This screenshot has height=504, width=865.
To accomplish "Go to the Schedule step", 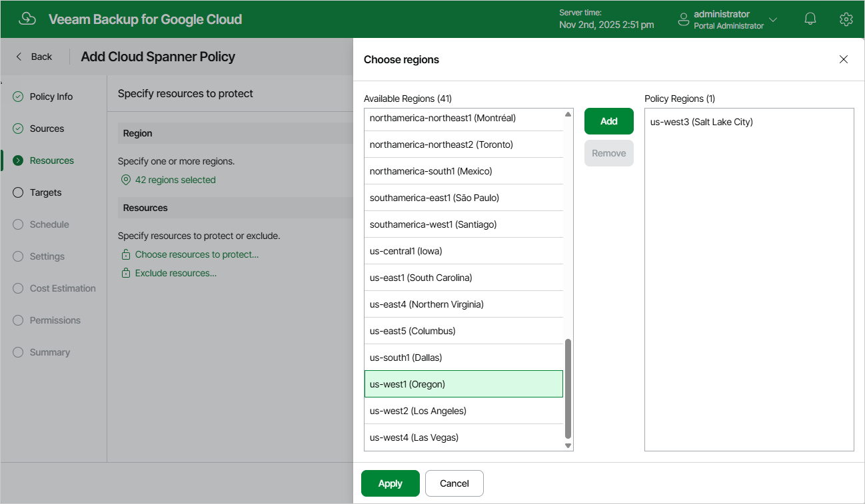I will tap(49, 224).
